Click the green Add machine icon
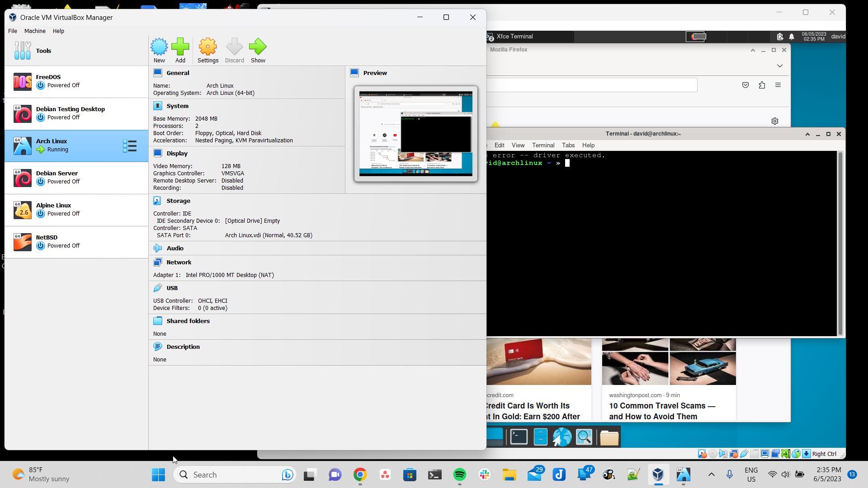This screenshot has height=488, width=868. (x=180, y=50)
